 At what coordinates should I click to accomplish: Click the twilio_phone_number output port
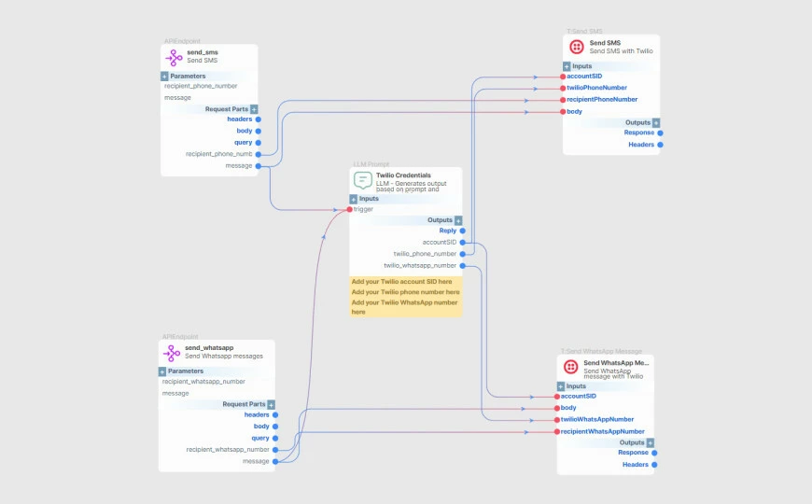462,254
